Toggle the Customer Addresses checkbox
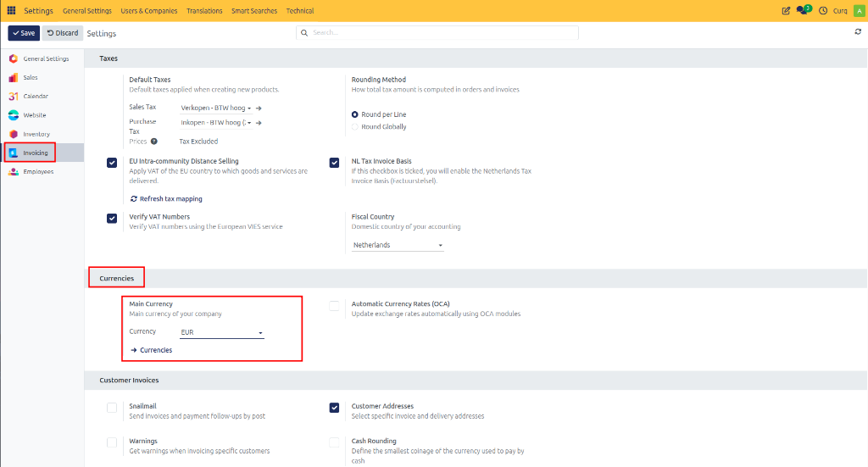The width and height of the screenshot is (868, 467). coord(334,408)
